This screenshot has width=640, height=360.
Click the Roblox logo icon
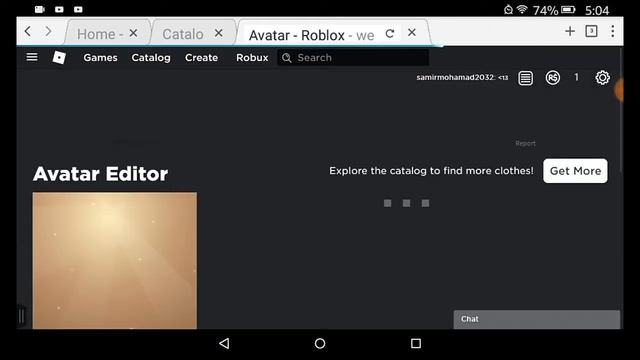(59, 58)
